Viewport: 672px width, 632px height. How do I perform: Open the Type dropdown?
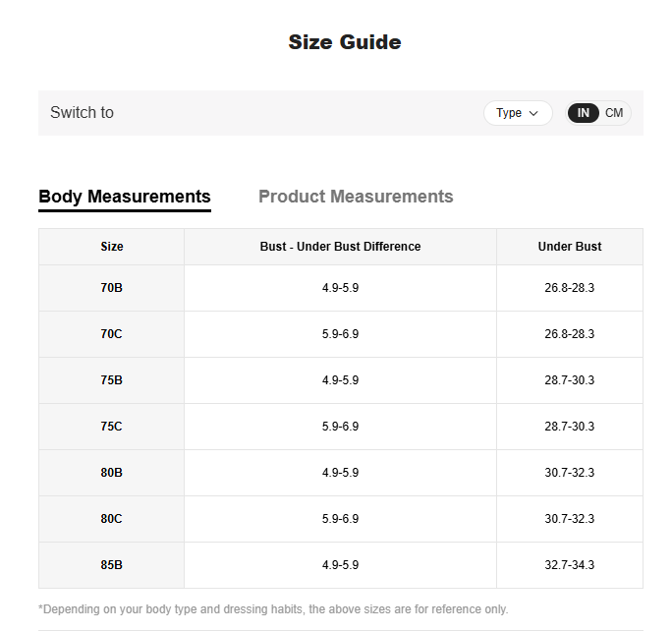coord(518,113)
